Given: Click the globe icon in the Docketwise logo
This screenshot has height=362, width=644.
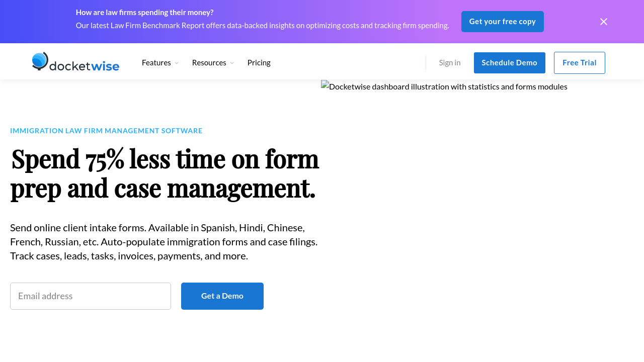Looking at the screenshot, I should 40,61.
